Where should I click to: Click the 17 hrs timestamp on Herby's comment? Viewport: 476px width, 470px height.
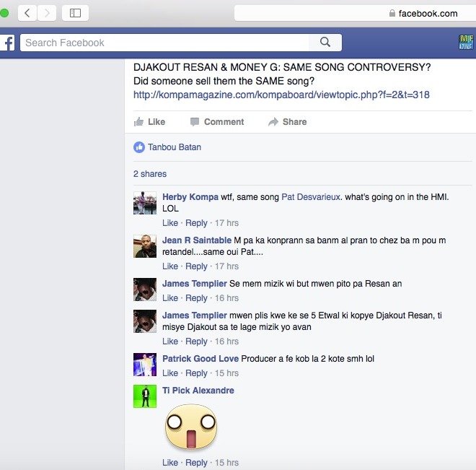point(226,223)
